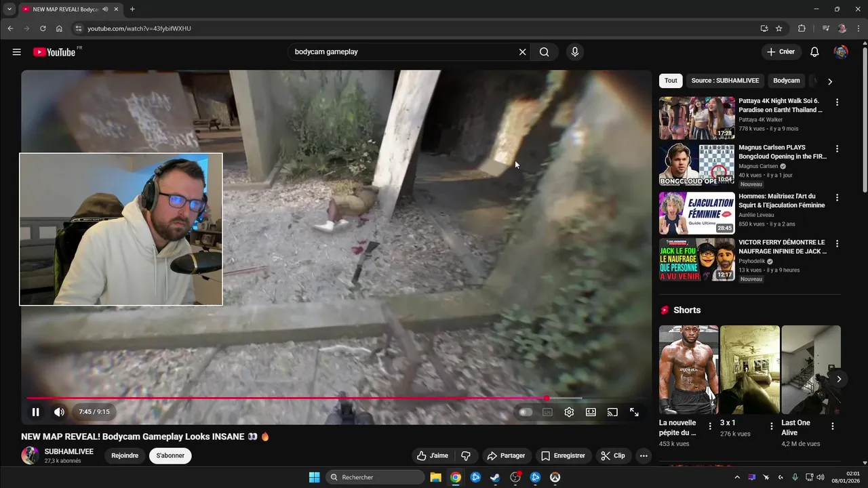Open a new browser tab with plus
868x488 pixels.
point(132,9)
